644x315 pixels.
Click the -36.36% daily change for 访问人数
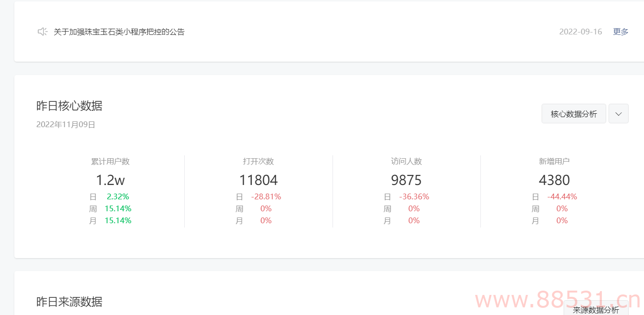coord(414,196)
